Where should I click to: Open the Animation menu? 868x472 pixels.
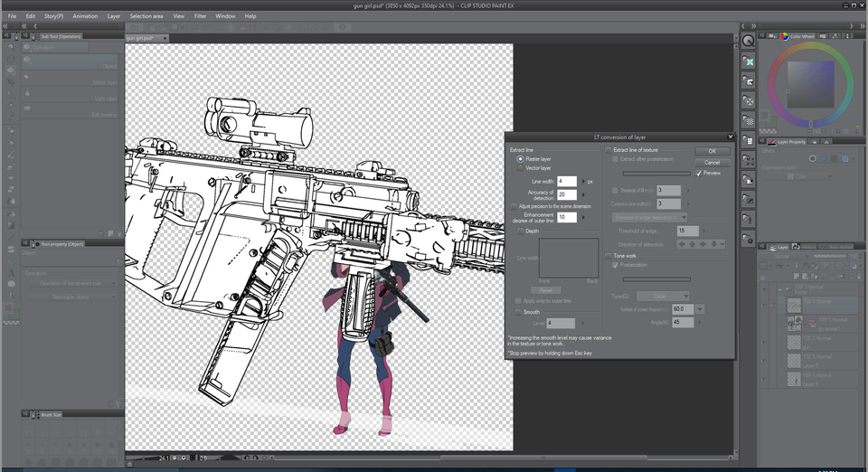(85, 16)
